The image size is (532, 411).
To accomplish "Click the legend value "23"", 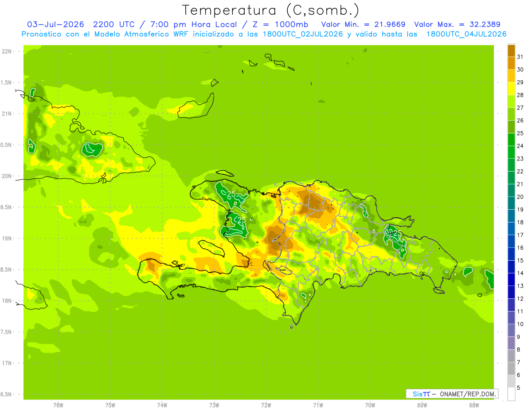I will tap(520, 159).
